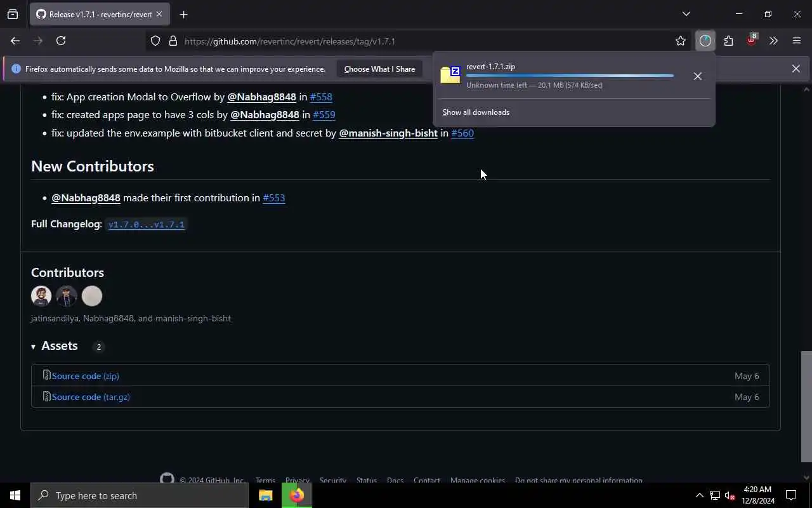
Task: Open uBlock Origin extension icon
Action: [x=751, y=41]
